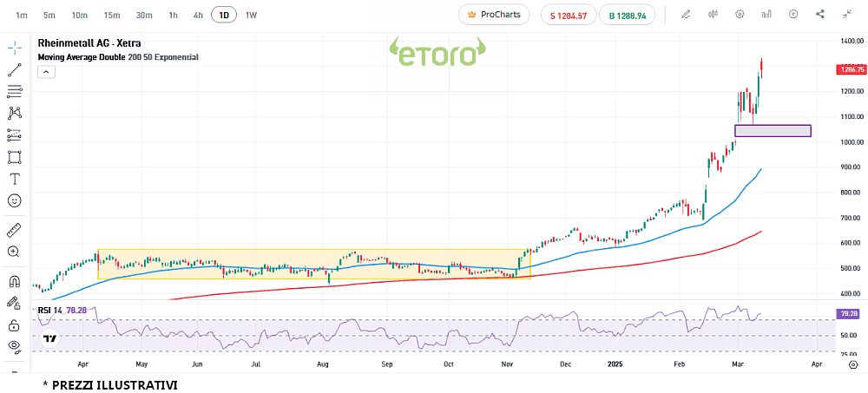Select the 1D timeframe
Viewport: 868px width, 393px height.
[224, 15]
